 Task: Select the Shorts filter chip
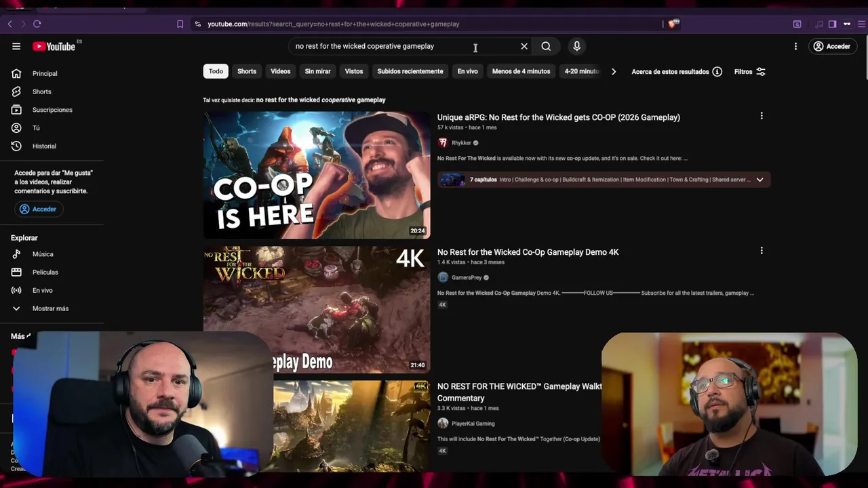click(247, 71)
